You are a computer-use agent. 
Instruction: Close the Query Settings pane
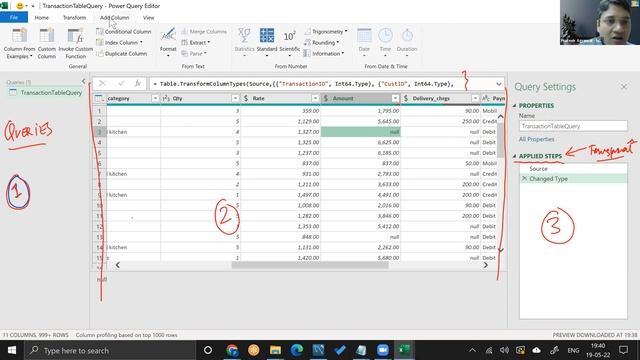[624, 87]
